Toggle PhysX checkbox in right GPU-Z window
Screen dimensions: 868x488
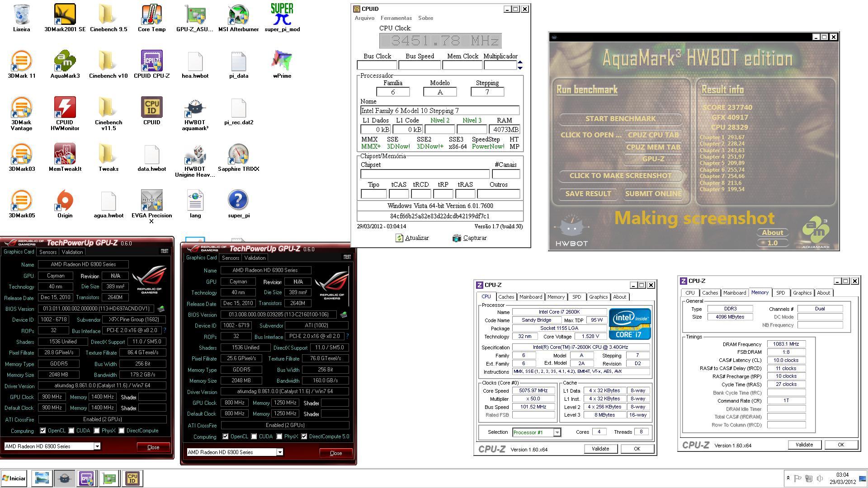[279, 436]
